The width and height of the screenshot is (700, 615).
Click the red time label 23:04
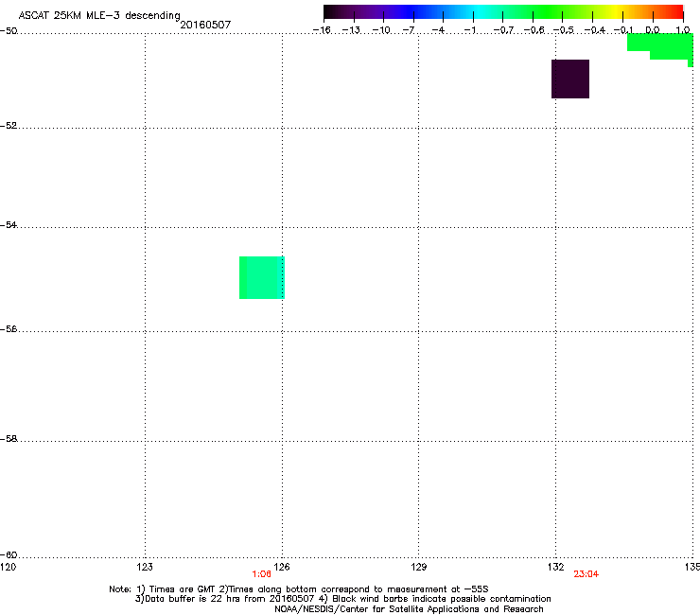[x=586, y=574]
